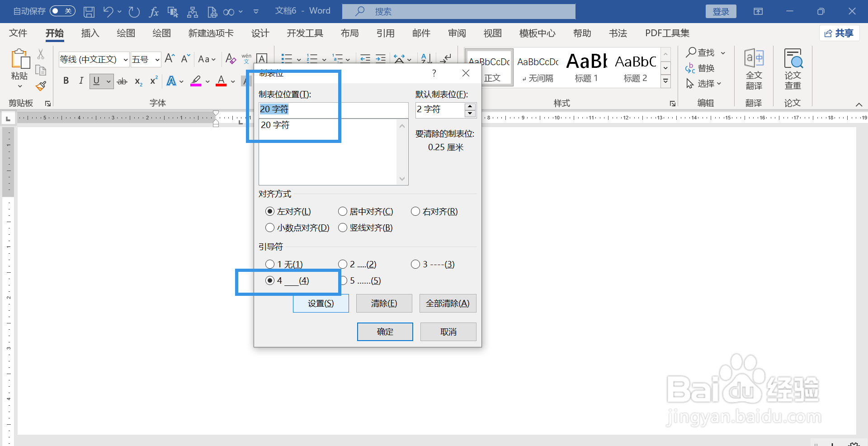
Task: Toggle the AutoSave switch
Action: (62, 11)
